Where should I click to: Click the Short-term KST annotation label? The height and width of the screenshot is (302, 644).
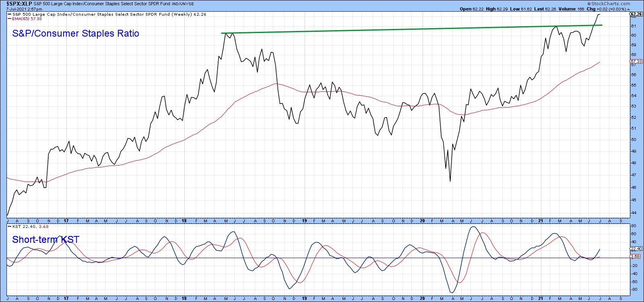[45, 240]
